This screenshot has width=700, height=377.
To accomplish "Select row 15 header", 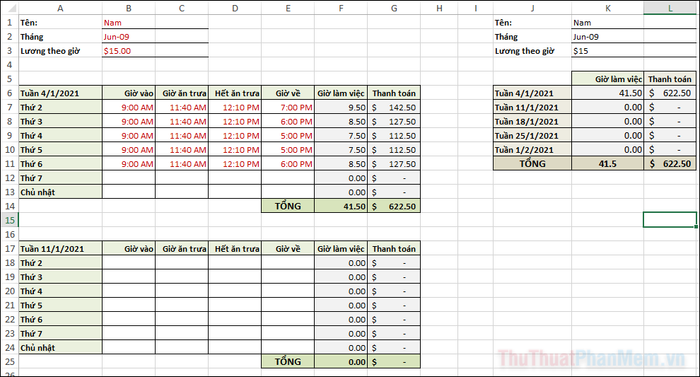I will [9, 220].
